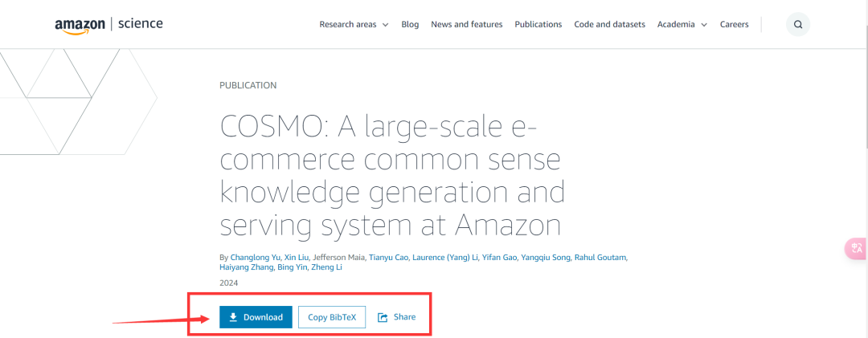Click the pink translate widget icon

click(x=857, y=249)
